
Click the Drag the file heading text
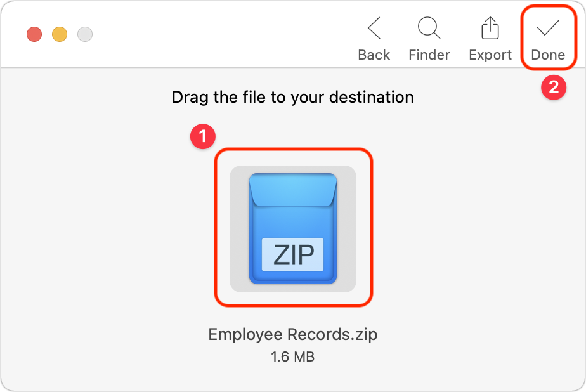pyautogui.click(x=293, y=97)
